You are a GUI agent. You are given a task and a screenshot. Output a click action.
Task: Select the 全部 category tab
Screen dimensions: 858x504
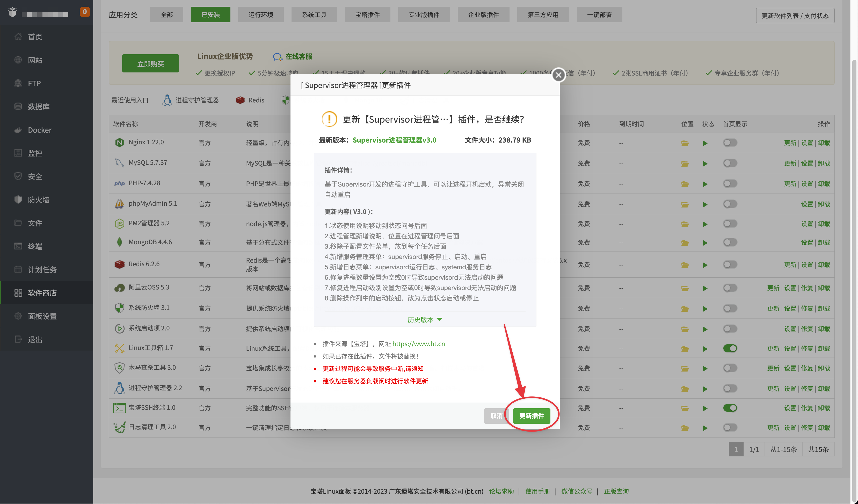(x=166, y=15)
